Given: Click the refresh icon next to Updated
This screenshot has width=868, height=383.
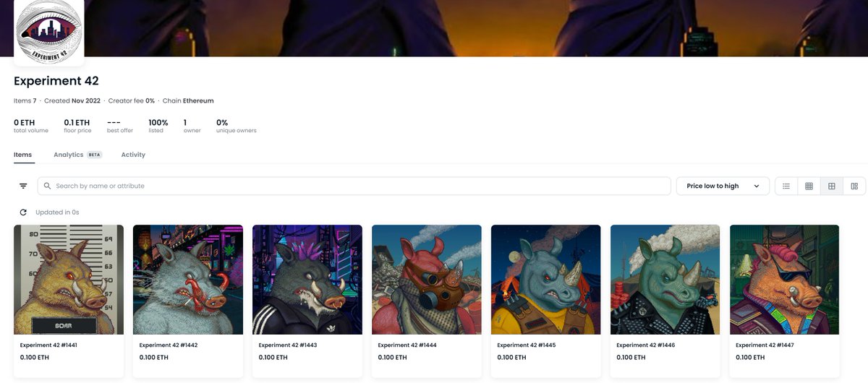Looking at the screenshot, I should (23, 212).
